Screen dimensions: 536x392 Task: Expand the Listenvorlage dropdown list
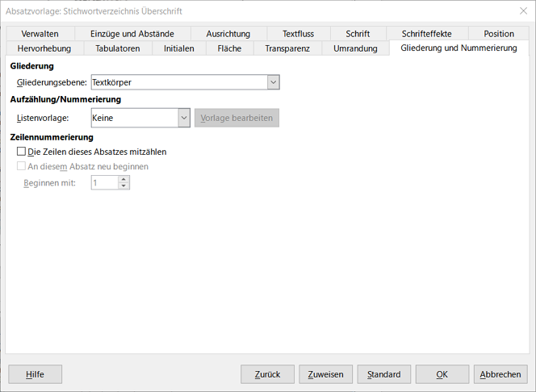coord(183,118)
